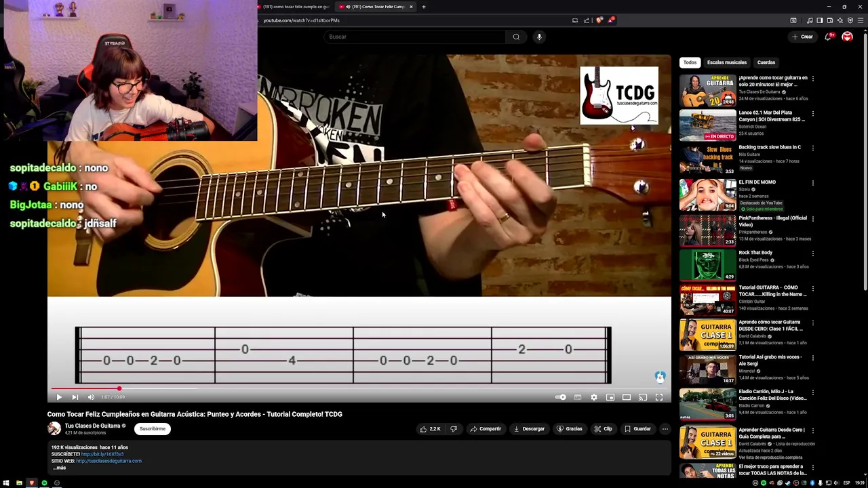
Task: Open the Aprende como tocar guitarra video thumbnail
Action: tap(707, 91)
